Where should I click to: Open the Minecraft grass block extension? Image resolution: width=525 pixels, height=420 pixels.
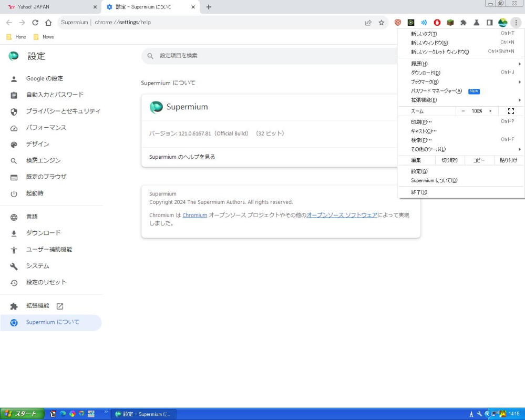(451, 23)
